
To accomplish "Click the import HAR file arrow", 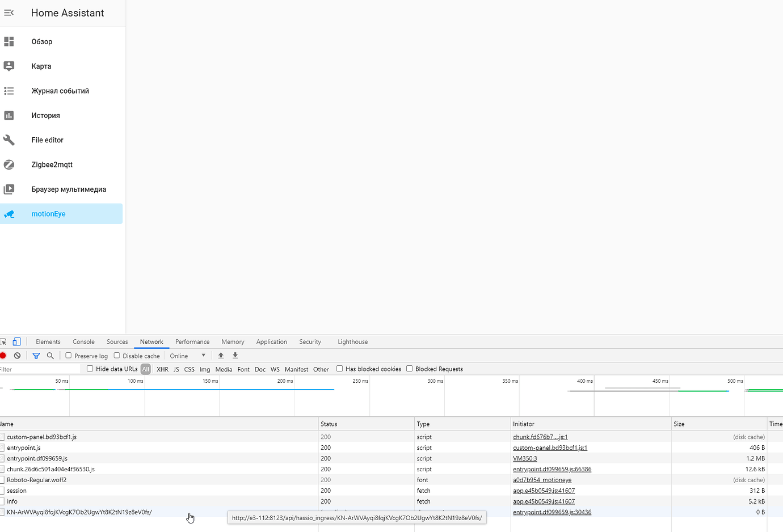I will click(x=221, y=355).
